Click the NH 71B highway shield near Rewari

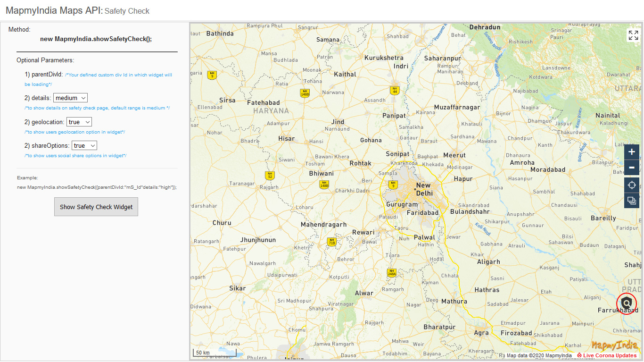click(332, 242)
